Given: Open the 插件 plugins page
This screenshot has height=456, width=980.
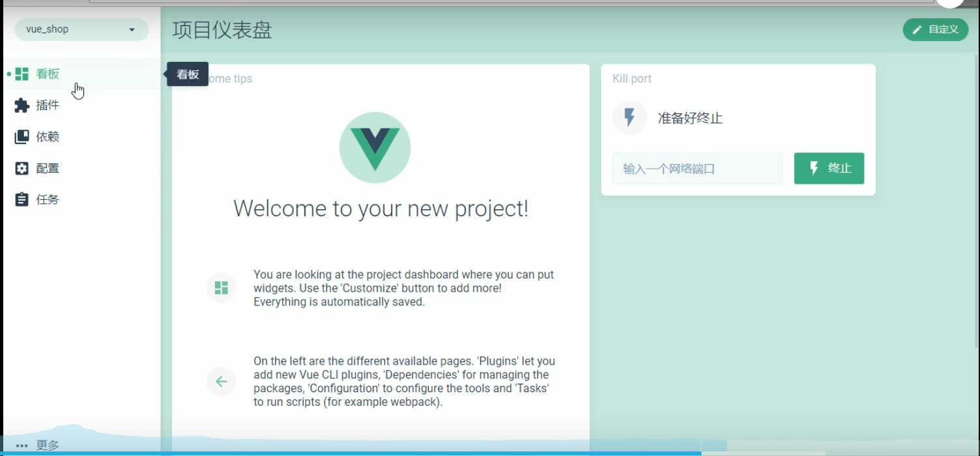Looking at the screenshot, I should click(81, 105).
